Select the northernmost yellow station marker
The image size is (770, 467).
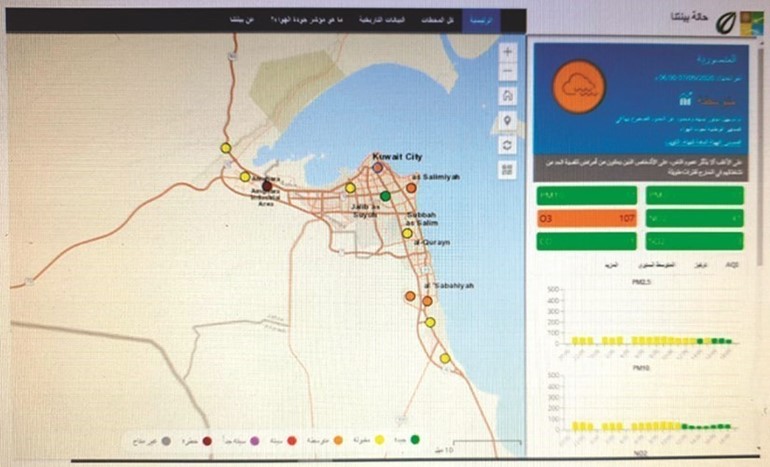[225, 148]
